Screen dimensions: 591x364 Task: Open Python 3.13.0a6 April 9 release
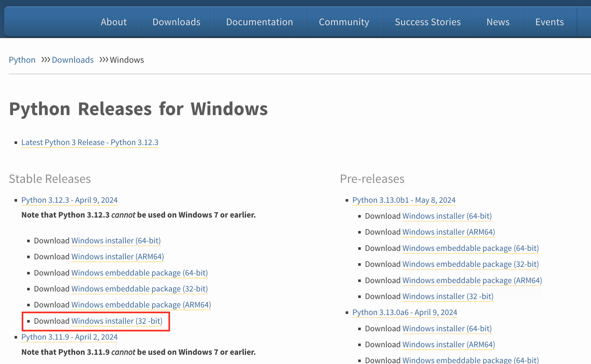point(404,312)
